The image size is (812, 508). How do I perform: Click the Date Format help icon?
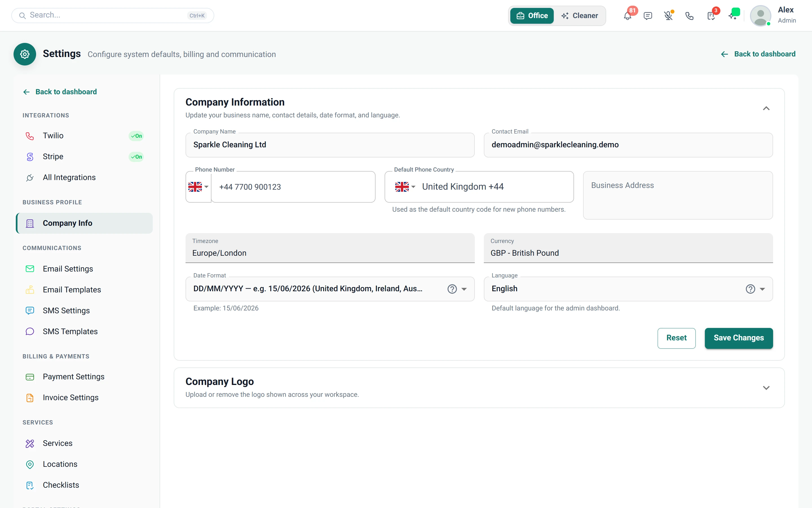pos(452,289)
